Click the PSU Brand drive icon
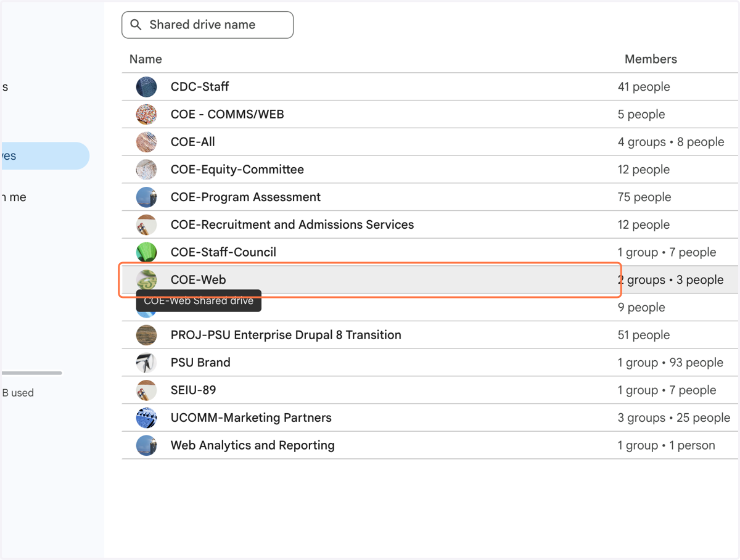 [x=147, y=363]
